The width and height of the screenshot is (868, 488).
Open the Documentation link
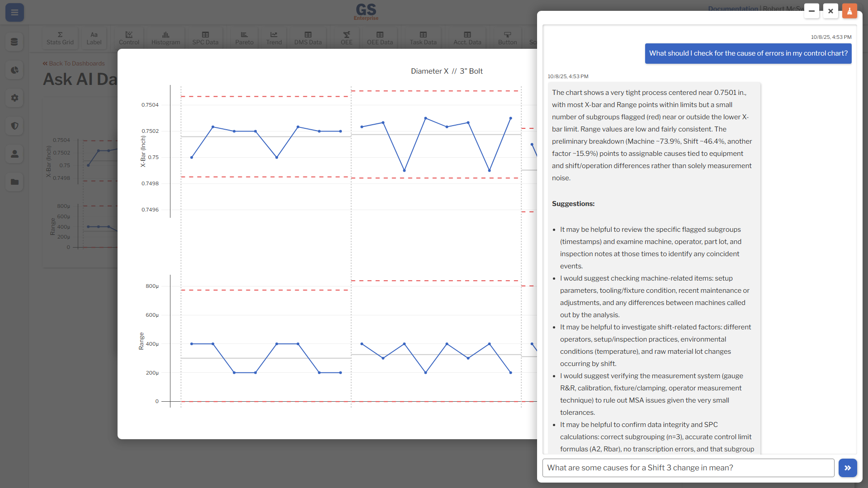[x=732, y=9]
